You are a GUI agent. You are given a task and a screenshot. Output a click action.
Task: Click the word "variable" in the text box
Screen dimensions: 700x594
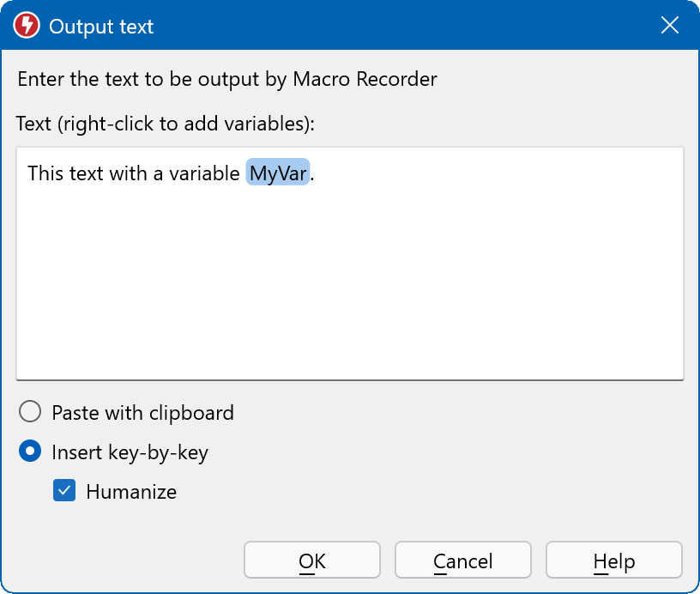click(x=204, y=173)
